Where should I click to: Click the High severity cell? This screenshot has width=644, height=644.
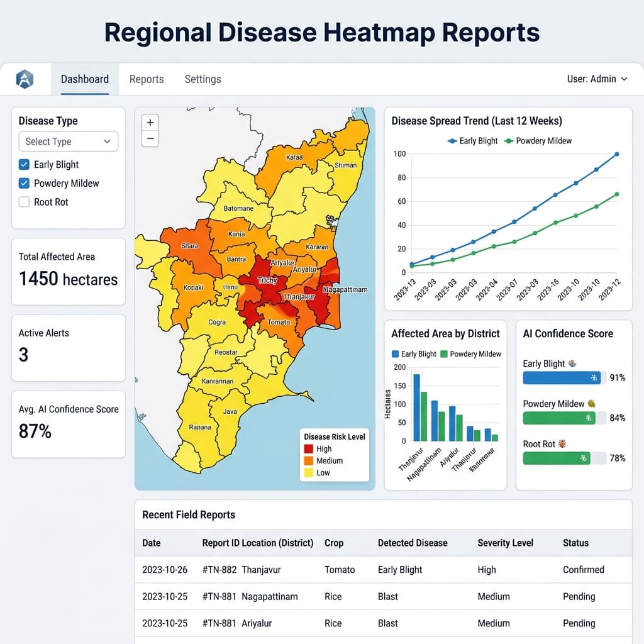tap(487, 570)
